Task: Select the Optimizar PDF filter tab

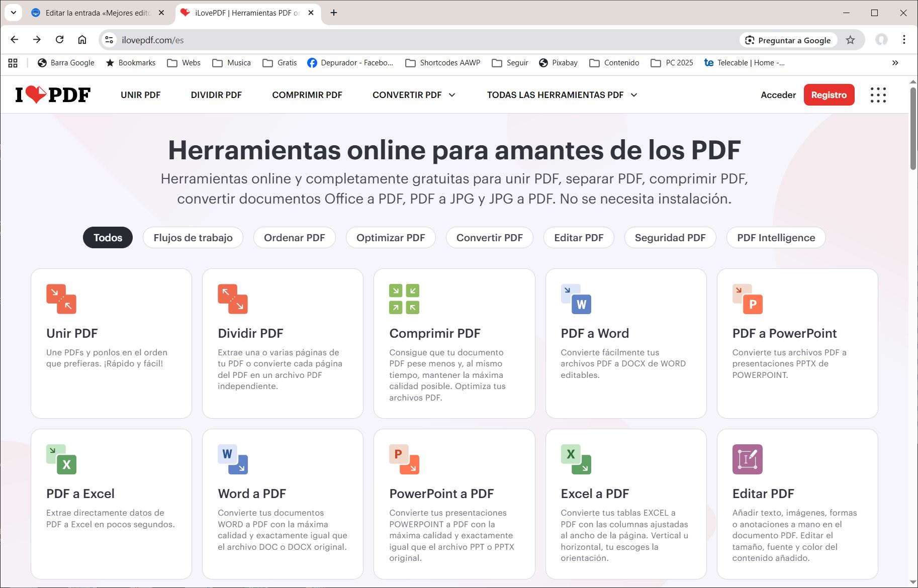Action: 391,238
